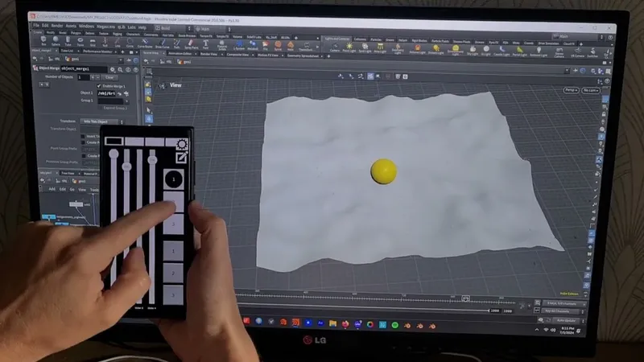Click the viewport select arrow tool
The image size is (644, 362).
(x=149, y=110)
